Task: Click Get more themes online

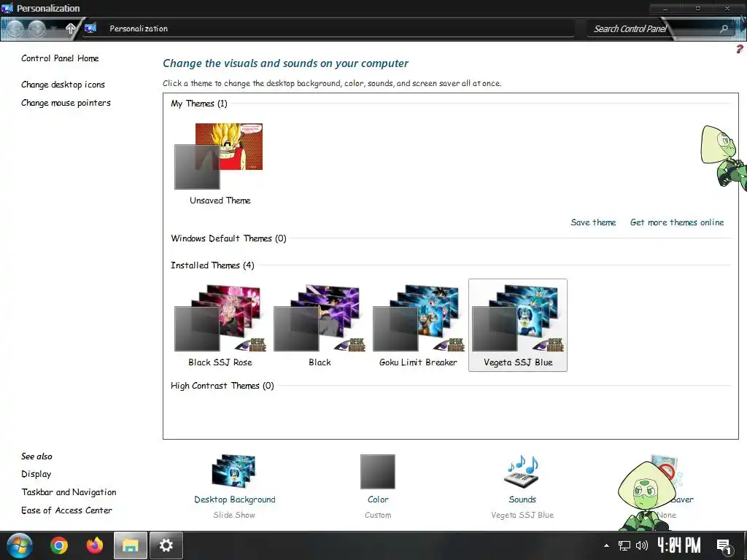Action: (676, 222)
